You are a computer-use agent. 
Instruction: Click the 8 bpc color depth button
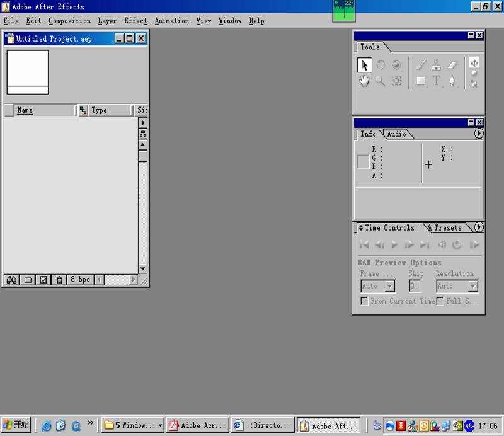(81, 280)
